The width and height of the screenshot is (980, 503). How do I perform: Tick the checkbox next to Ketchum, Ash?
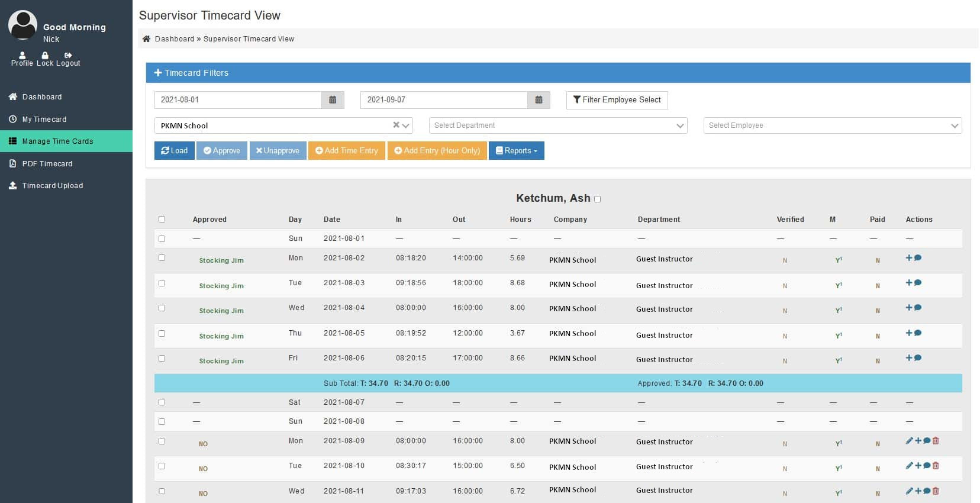point(597,199)
